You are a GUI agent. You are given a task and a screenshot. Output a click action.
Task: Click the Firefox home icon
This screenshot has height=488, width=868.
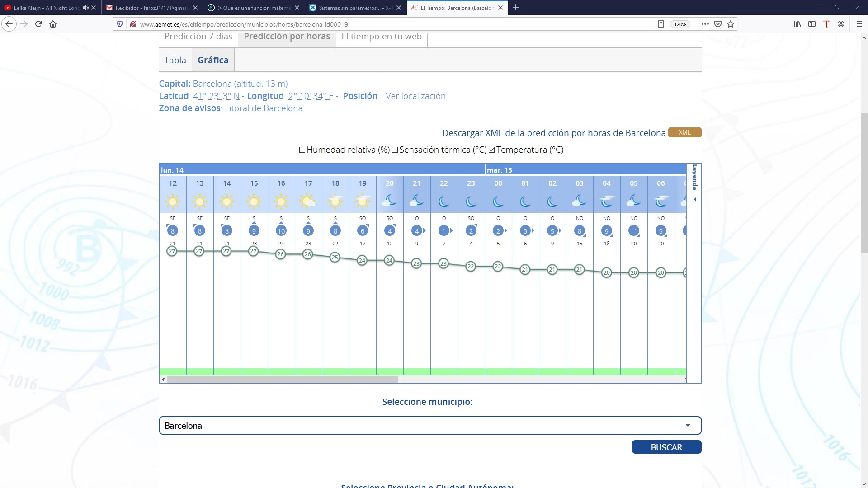[53, 24]
